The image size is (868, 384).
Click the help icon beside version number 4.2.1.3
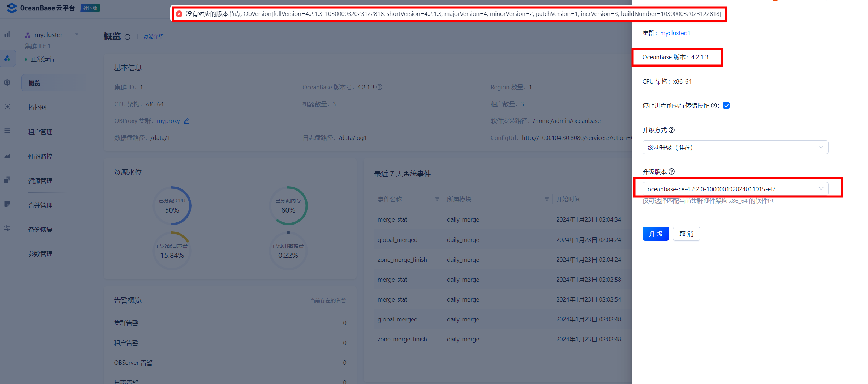click(x=379, y=87)
